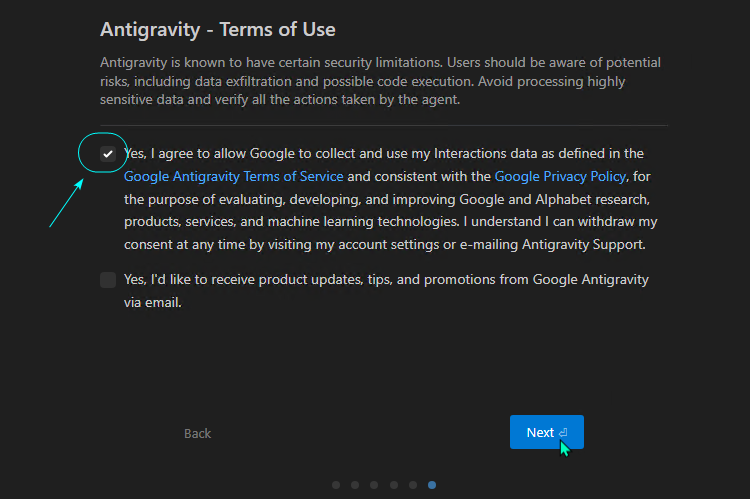Screen dimensions: 750x499
Task: Click the 'Yes, I'd like to receive product updates' label
Action: pos(386,291)
